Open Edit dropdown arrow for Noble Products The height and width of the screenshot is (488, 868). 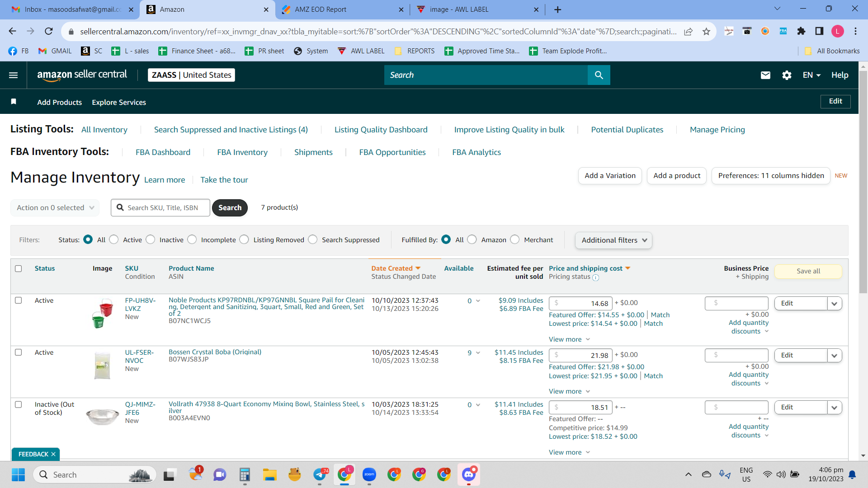(835, 304)
